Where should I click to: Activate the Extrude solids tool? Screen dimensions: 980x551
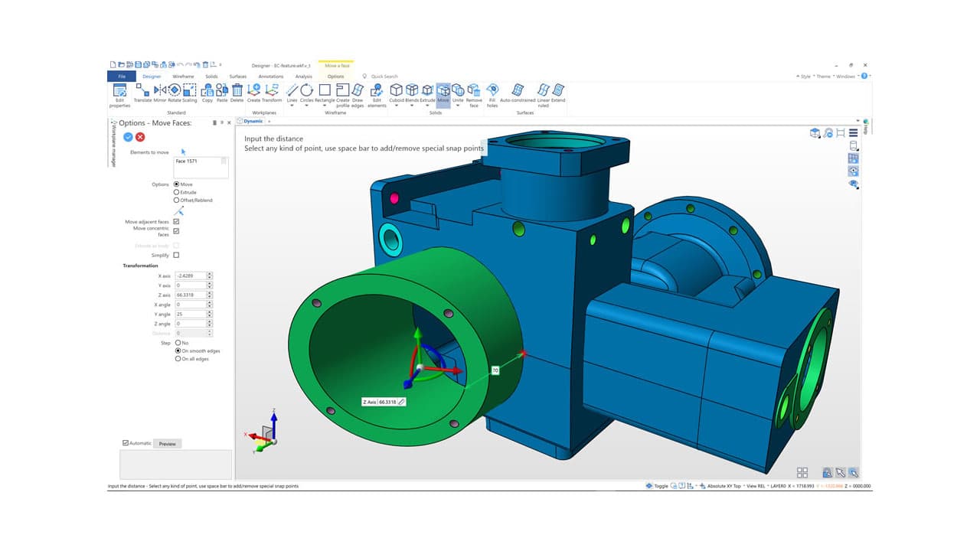(x=426, y=91)
